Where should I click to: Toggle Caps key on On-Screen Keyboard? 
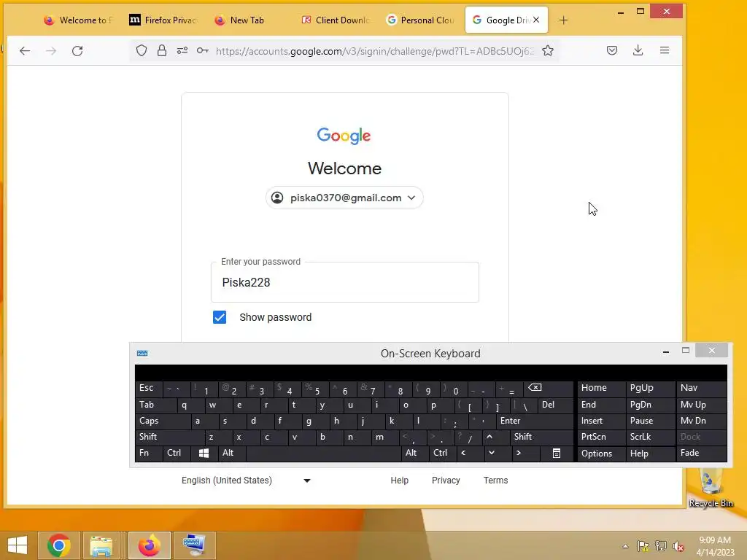[163, 421]
